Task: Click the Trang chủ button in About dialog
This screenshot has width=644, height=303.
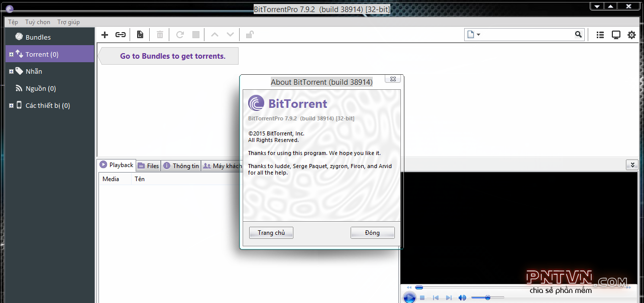Action: click(x=271, y=233)
